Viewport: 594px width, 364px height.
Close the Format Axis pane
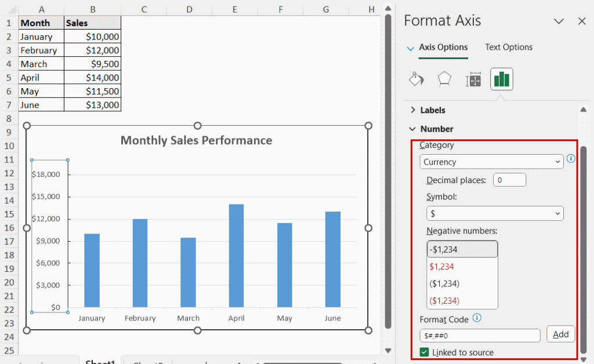(x=582, y=21)
